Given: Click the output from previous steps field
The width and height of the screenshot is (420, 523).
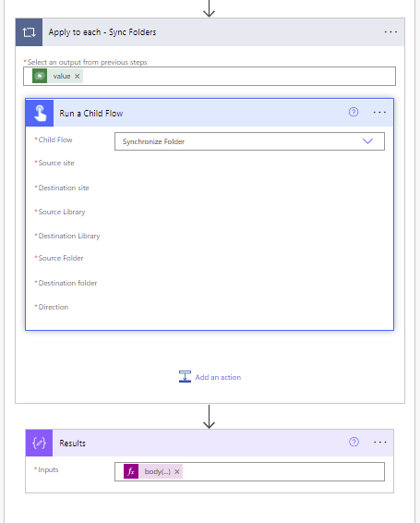Looking at the screenshot, I should pos(210,76).
